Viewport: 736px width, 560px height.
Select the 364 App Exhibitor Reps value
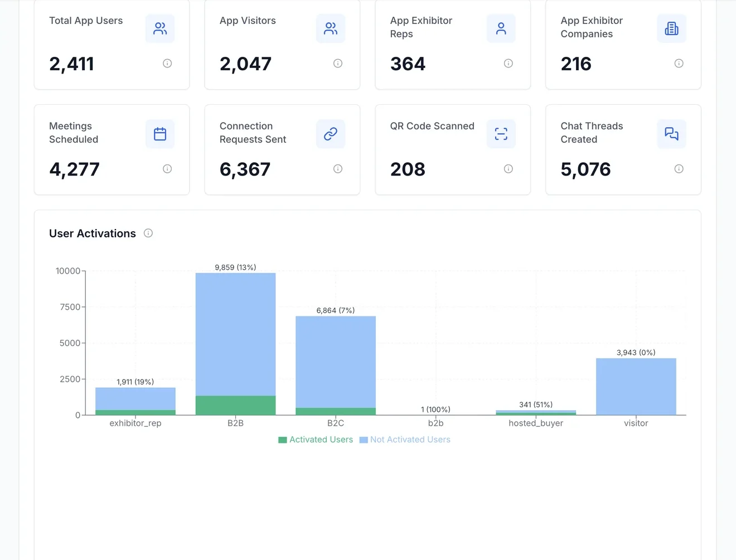(408, 64)
